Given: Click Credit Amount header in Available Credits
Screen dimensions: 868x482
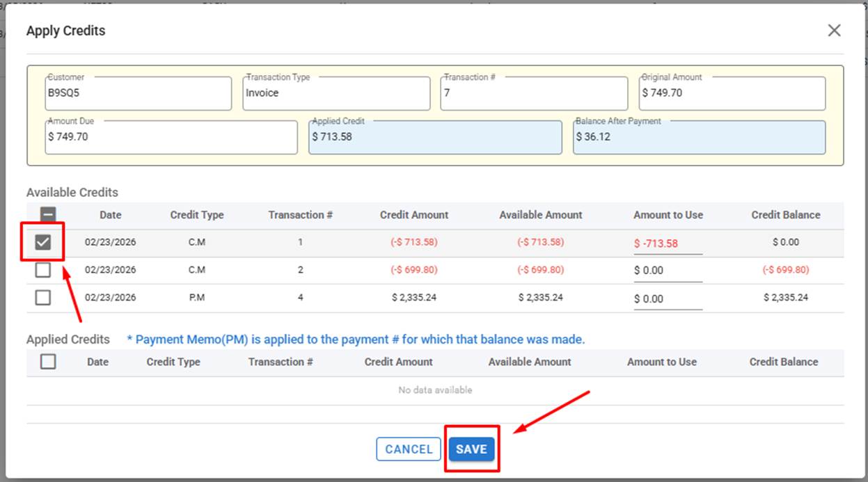Looking at the screenshot, I should point(414,215).
